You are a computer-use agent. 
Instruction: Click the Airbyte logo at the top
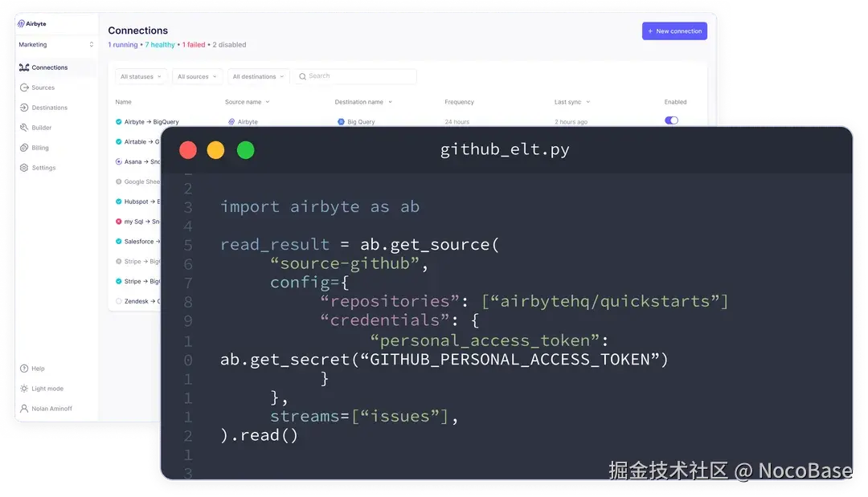click(x=35, y=24)
